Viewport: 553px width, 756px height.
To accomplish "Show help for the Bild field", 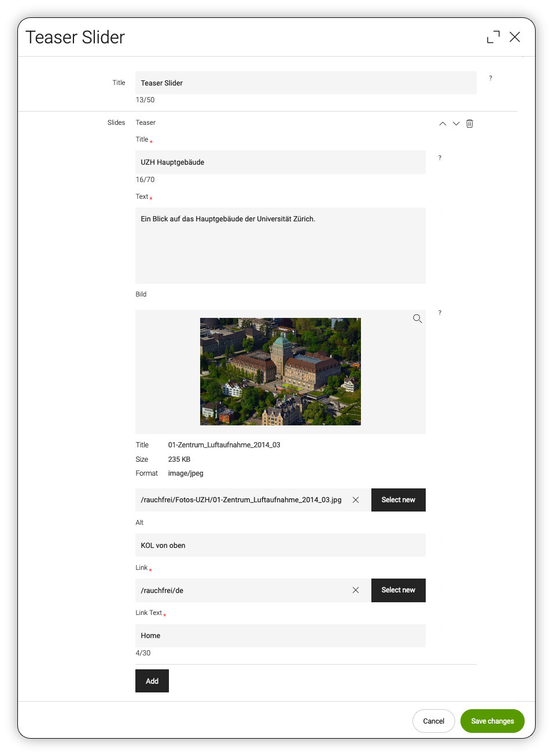I will pos(440,313).
